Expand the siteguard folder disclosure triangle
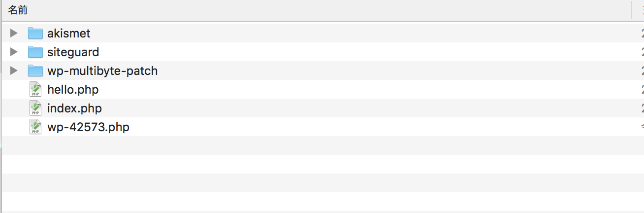Image resolution: width=644 pixels, height=213 pixels. (14, 52)
